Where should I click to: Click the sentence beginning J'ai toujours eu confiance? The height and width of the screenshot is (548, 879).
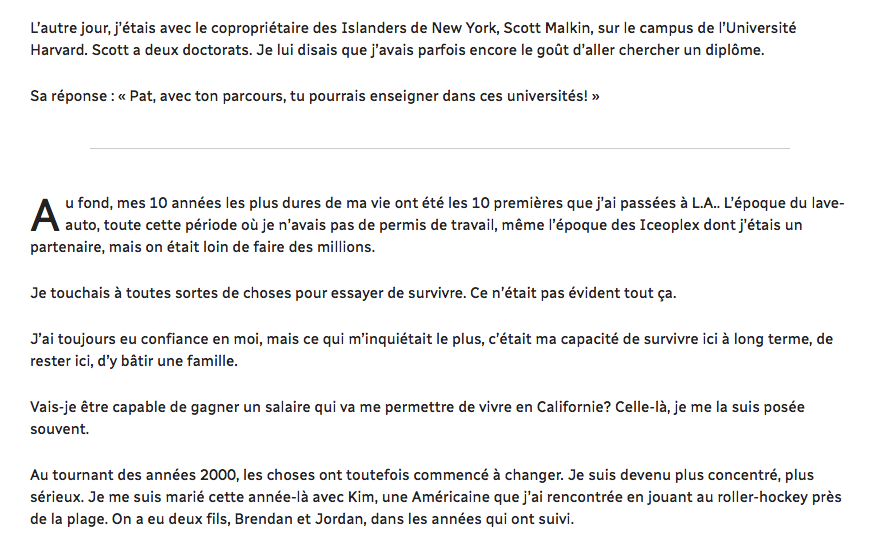(x=432, y=350)
